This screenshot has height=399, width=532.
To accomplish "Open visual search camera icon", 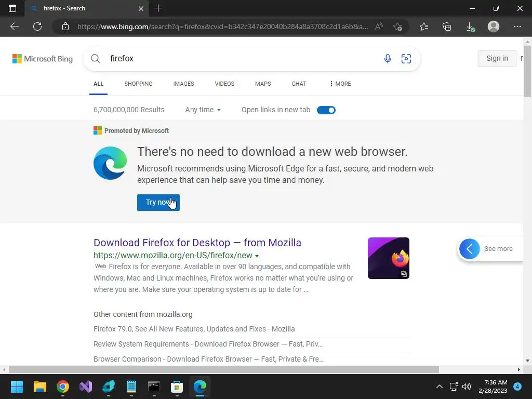I will click(x=406, y=59).
